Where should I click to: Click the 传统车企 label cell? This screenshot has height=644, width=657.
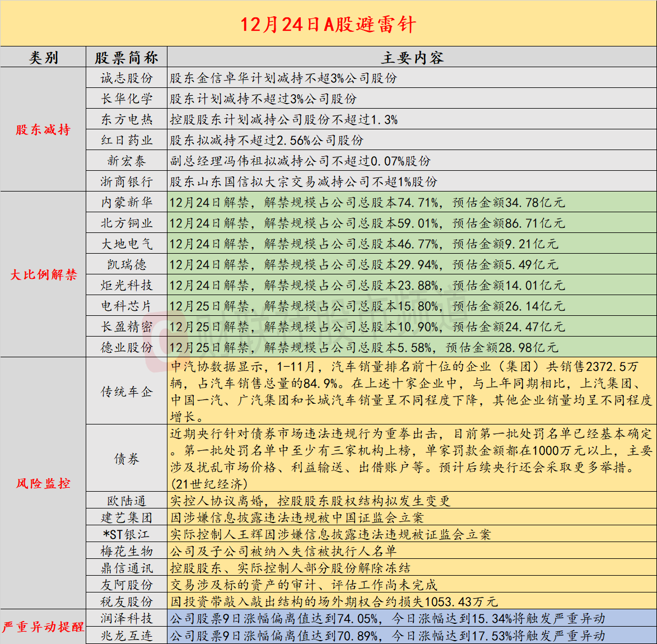pos(127,391)
